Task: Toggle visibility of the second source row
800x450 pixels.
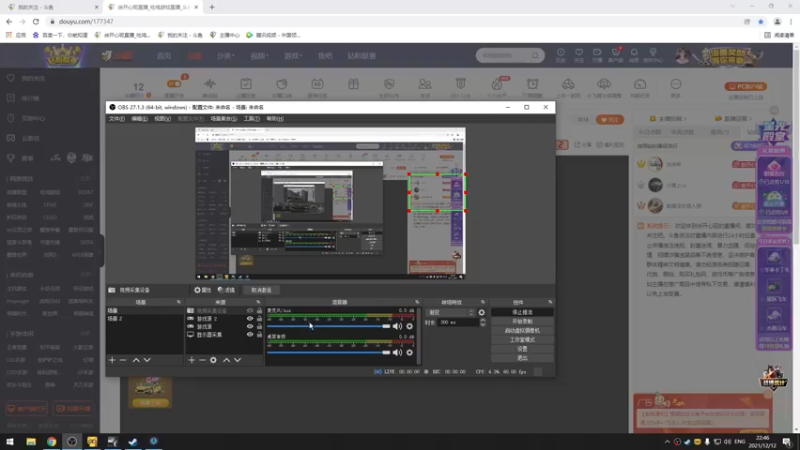Action: click(250, 319)
